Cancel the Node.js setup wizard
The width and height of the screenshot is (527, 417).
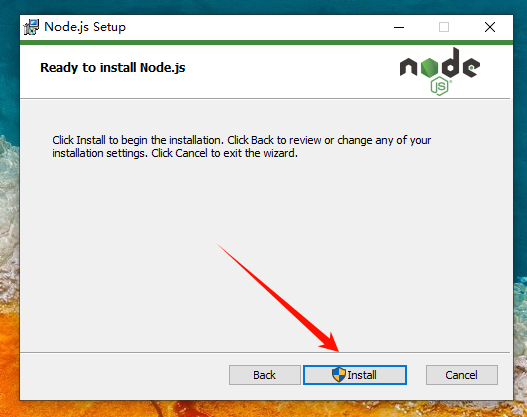pos(461,375)
